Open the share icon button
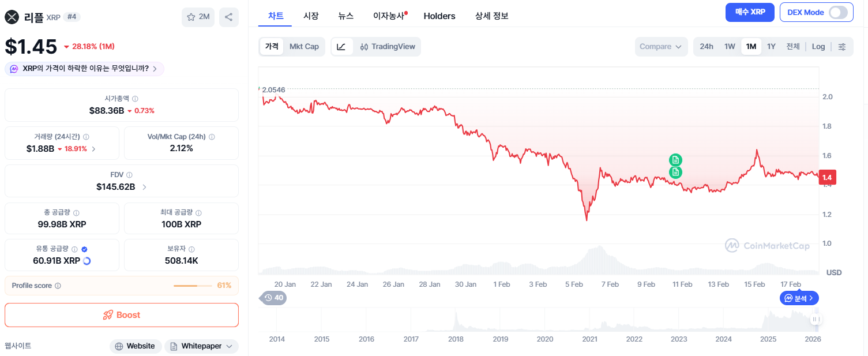 (229, 17)
